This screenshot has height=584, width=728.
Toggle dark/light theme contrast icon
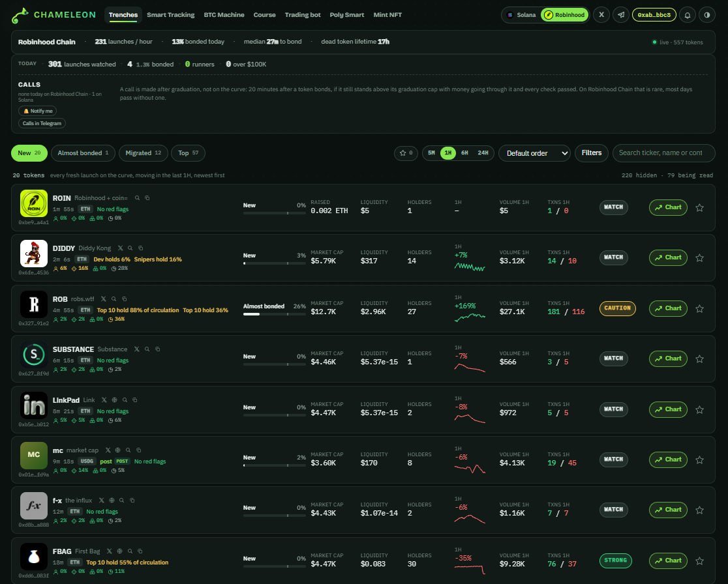click(707, 15)
